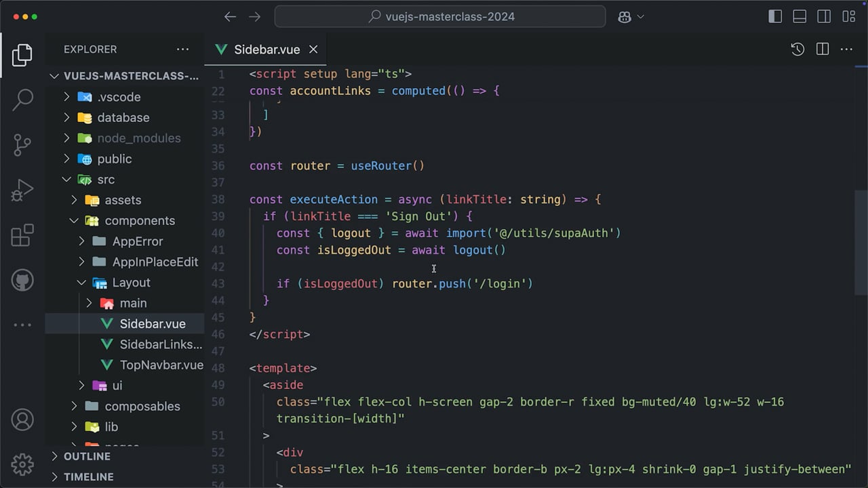Click the opening template tag on line 48
Screen dimensions: 868x488
pyautogui.click(x=283, y=368)
